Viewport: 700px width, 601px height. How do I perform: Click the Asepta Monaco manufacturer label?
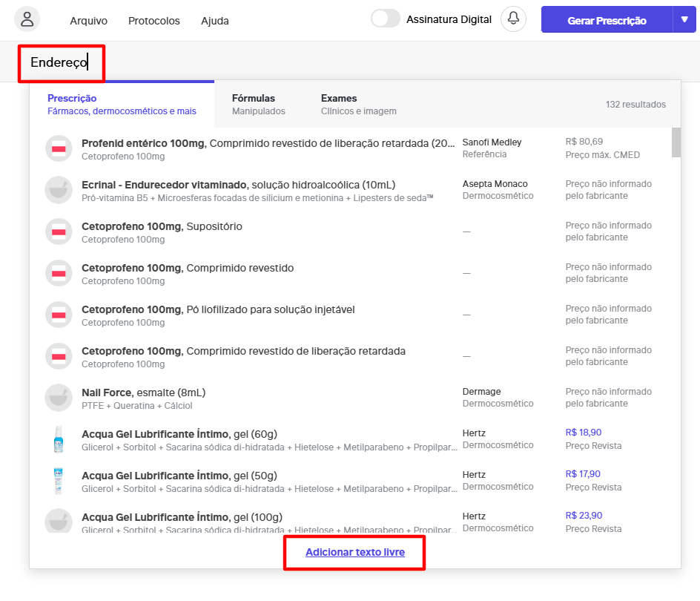[495, 184]
